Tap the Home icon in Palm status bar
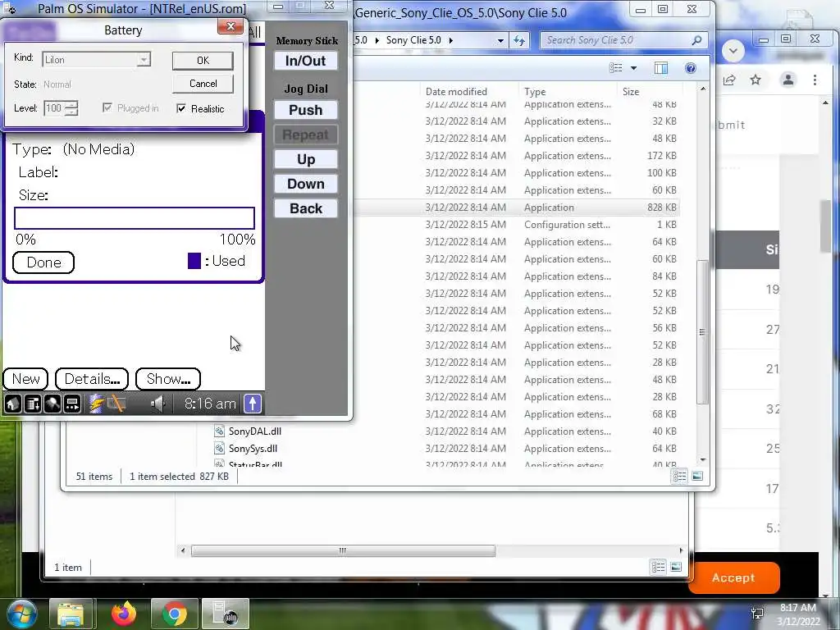The width and height of the screenshot is (840, 630). [x=13, y=404]
